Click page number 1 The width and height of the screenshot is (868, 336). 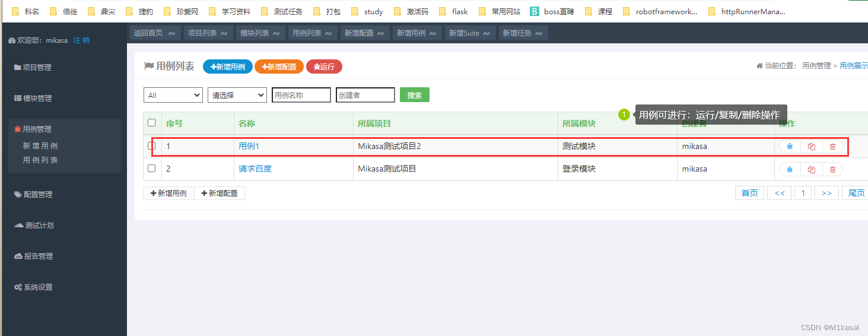click(803, 193)
